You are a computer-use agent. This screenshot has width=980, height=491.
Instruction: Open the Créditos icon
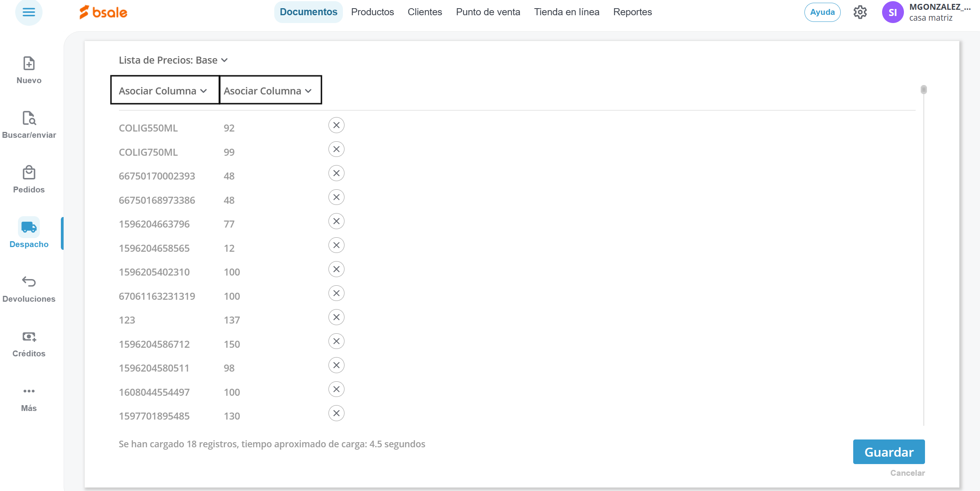coord(29,336)
